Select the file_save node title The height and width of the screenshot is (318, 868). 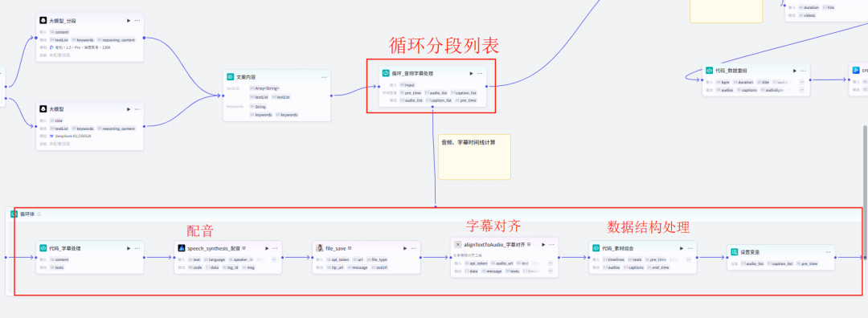tap(335, 248)
